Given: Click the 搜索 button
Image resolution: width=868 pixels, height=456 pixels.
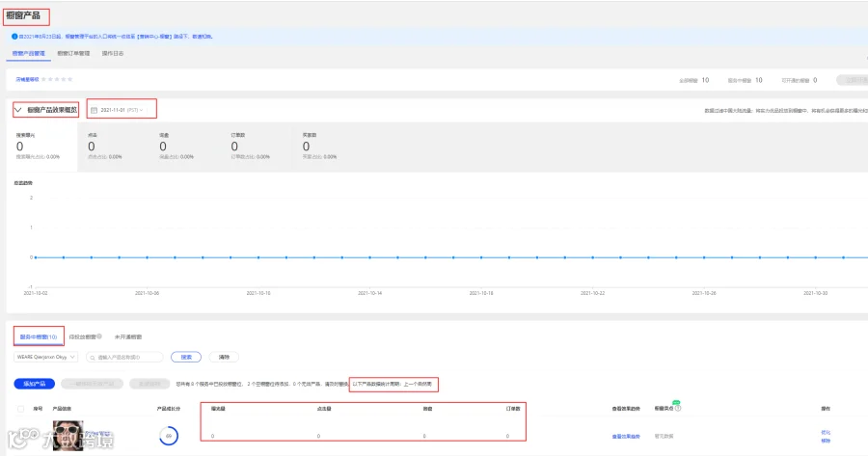Looking at the screenshot, I should tap(186, 358).
